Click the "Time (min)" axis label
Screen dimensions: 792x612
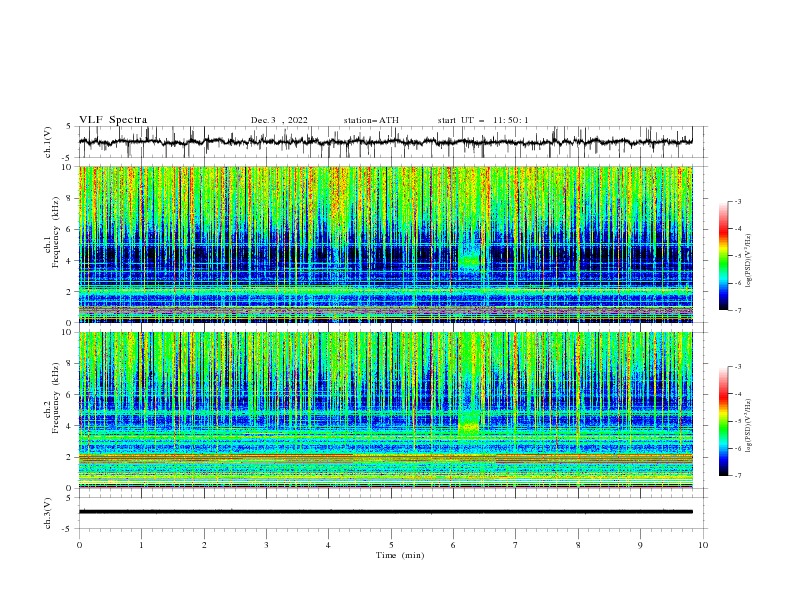(x=400, y=555)
